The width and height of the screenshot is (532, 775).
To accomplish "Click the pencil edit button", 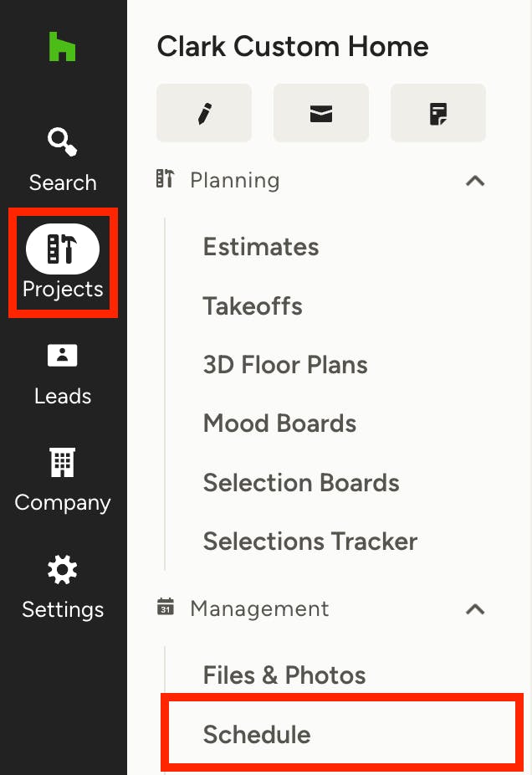I will point(204,113).
